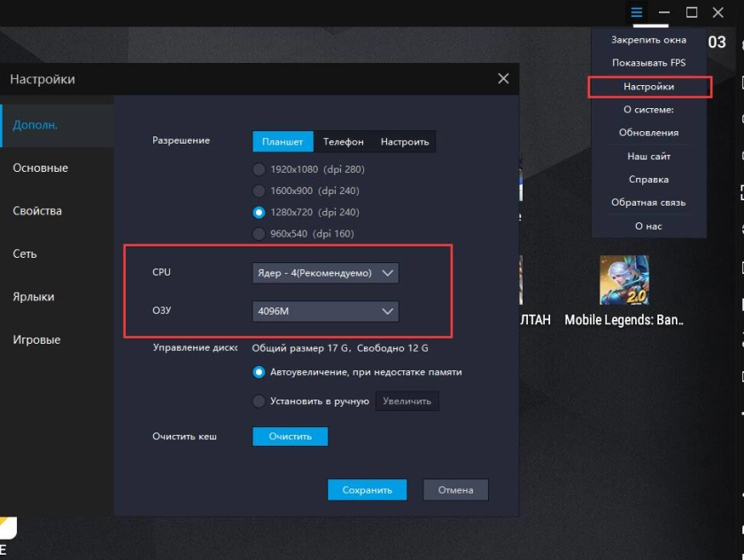Choose the Установить в ручную disk option
Viewport: 744px width, 560px height.
click(259, 401)
